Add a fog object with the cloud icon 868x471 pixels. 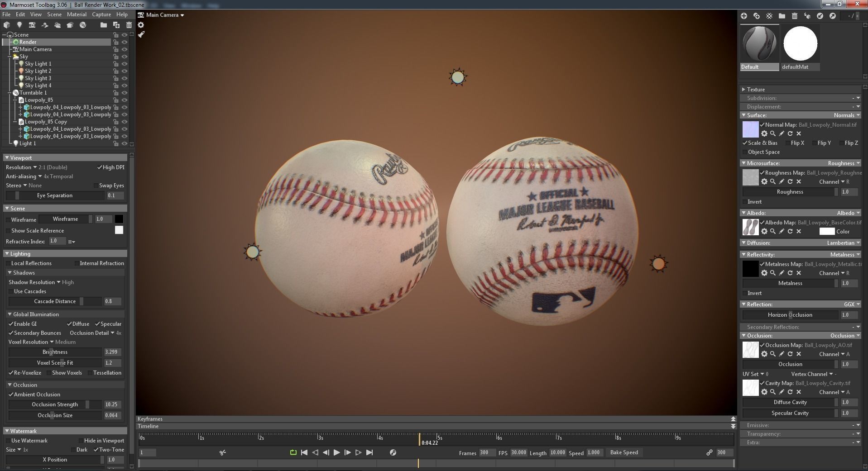[x=58, y=25]
